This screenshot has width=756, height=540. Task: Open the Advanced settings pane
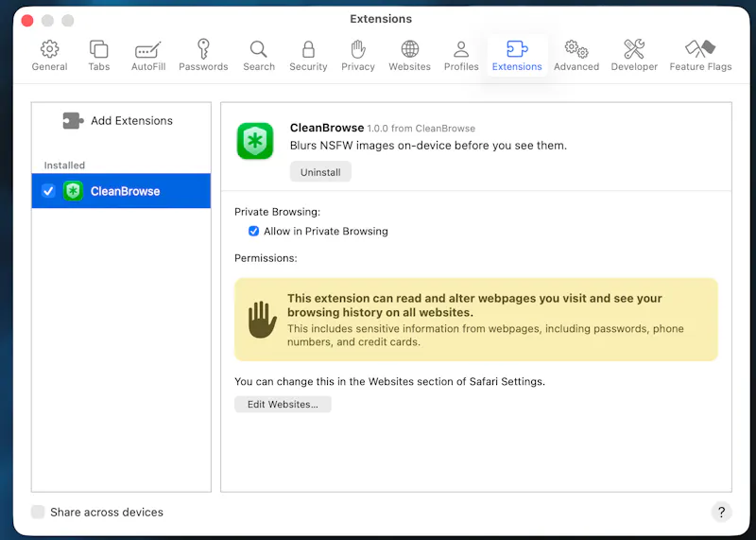[576, 56]
